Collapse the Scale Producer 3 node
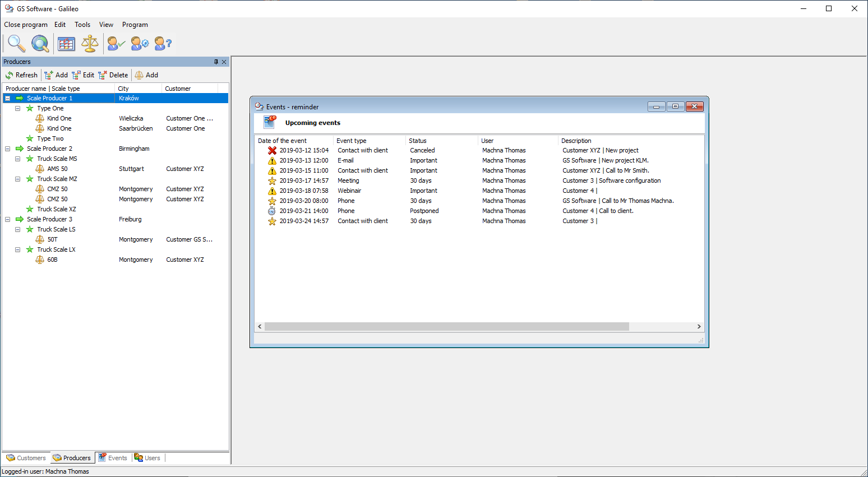 [x=8, y=219]
